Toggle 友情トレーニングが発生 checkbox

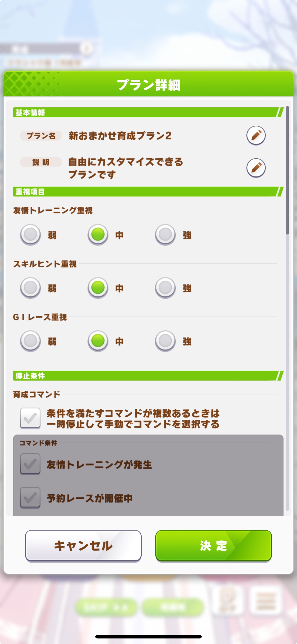(x=30, y=464)
